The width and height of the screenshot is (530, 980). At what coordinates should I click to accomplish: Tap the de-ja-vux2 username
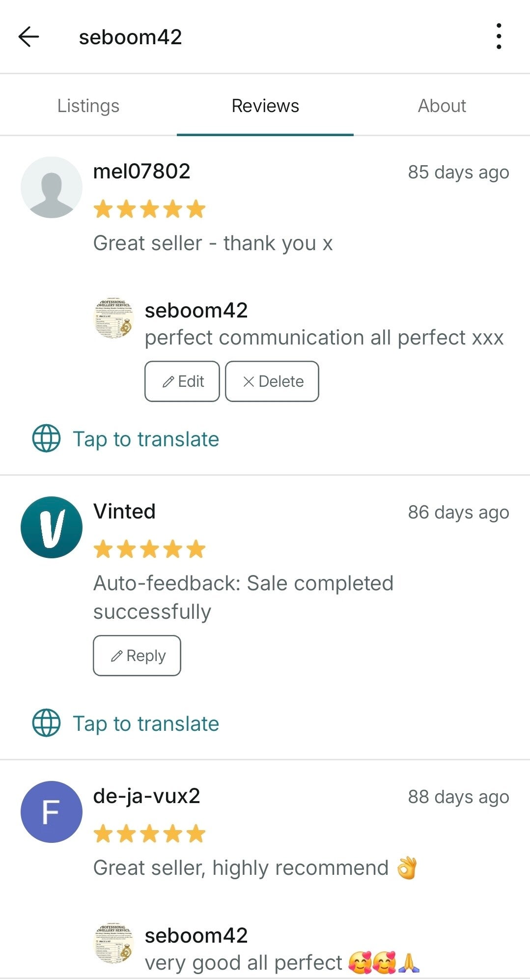[146, 796]
